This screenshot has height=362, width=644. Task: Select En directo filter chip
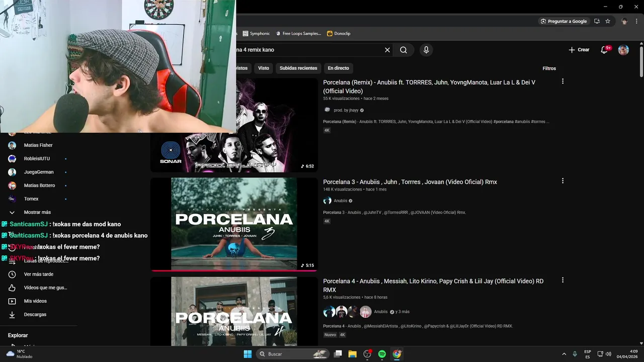338,68
